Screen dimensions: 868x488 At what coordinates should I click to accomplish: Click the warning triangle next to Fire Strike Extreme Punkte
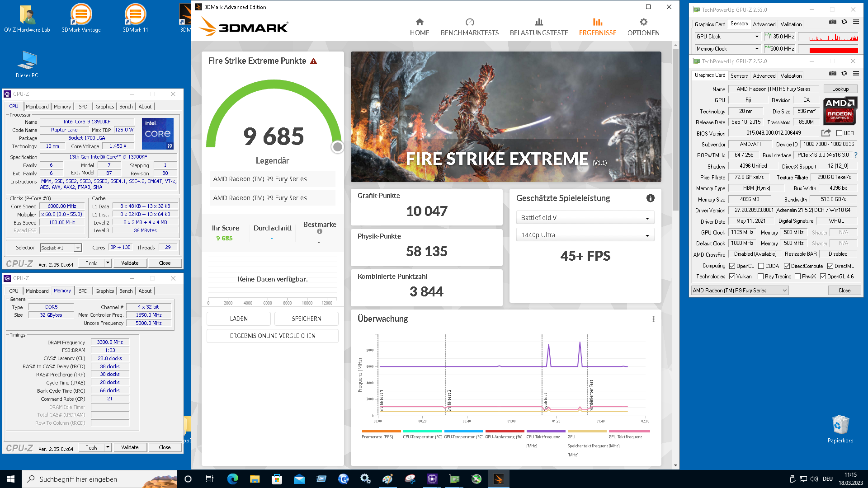[314, 61]
